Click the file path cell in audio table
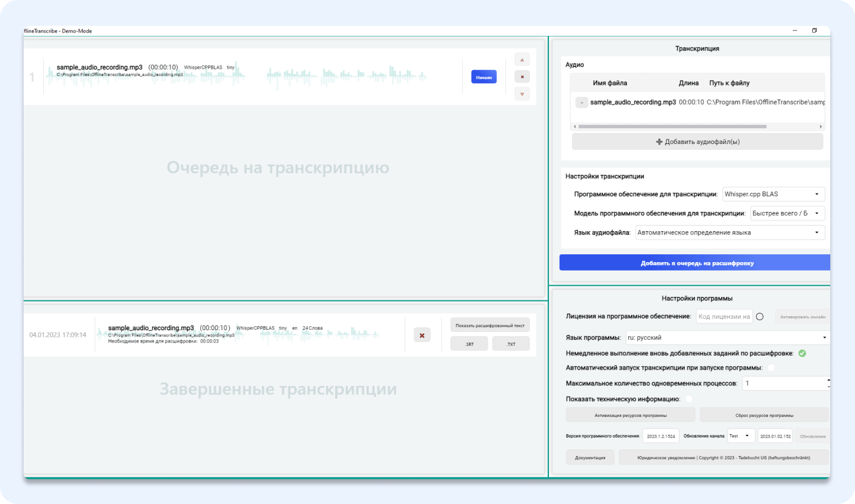855x504 pixels. pyautogui.click(x=766, y=102)
